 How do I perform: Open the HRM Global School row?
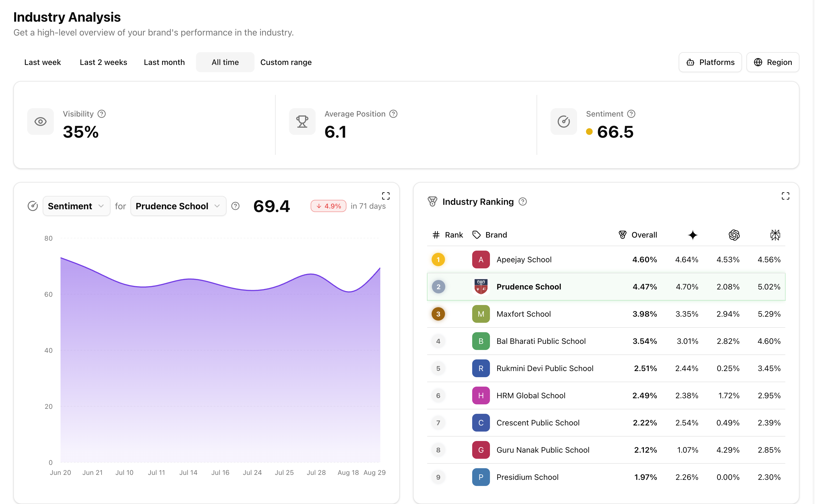click(606, 396)
